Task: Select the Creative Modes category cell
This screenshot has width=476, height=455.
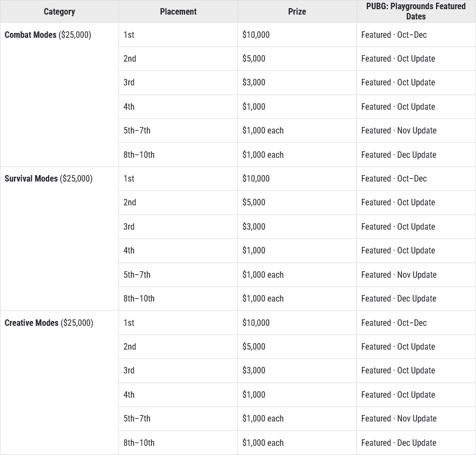Action: [x=59, y=383]
